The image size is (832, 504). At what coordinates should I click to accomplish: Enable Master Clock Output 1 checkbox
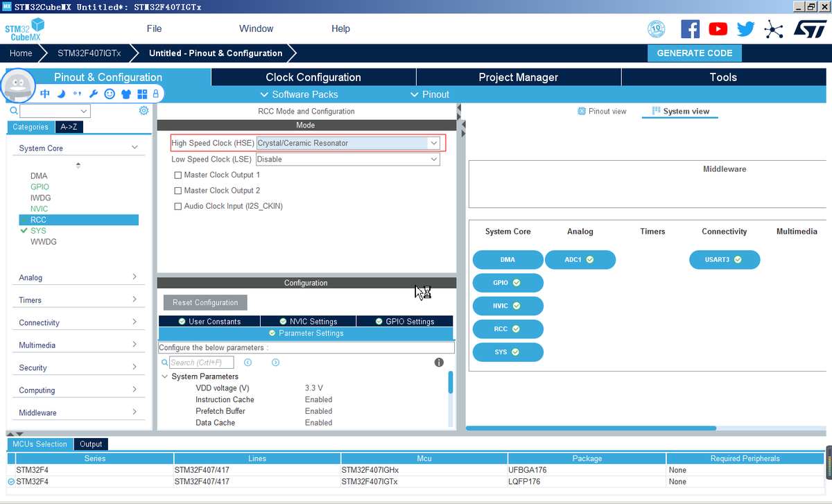click(x=178, y=175)
